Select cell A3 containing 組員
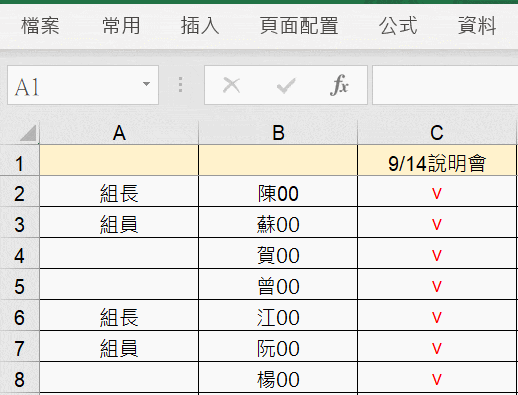Viewport: 518px width, 395px height. (119, 222)
